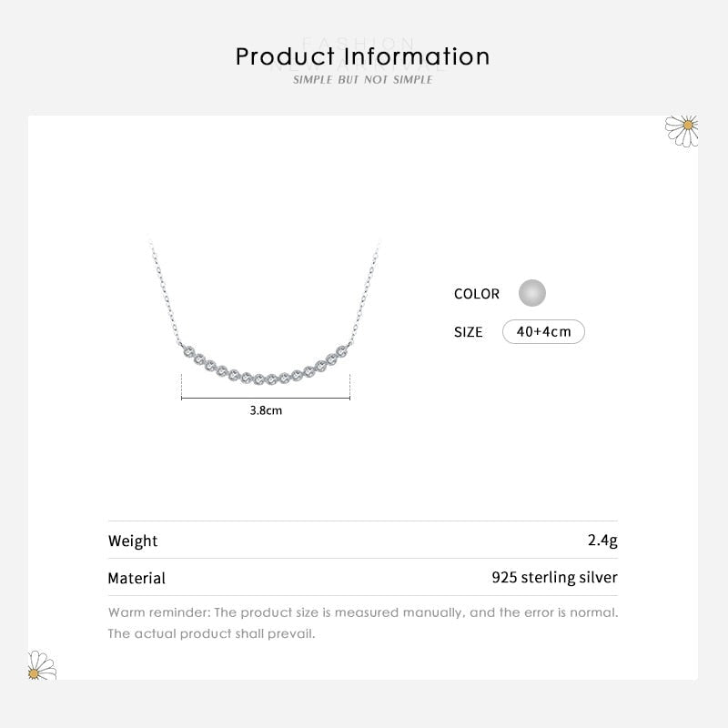
Task: Click the "actual product shall prevail" line
Action: coord(211,633)
